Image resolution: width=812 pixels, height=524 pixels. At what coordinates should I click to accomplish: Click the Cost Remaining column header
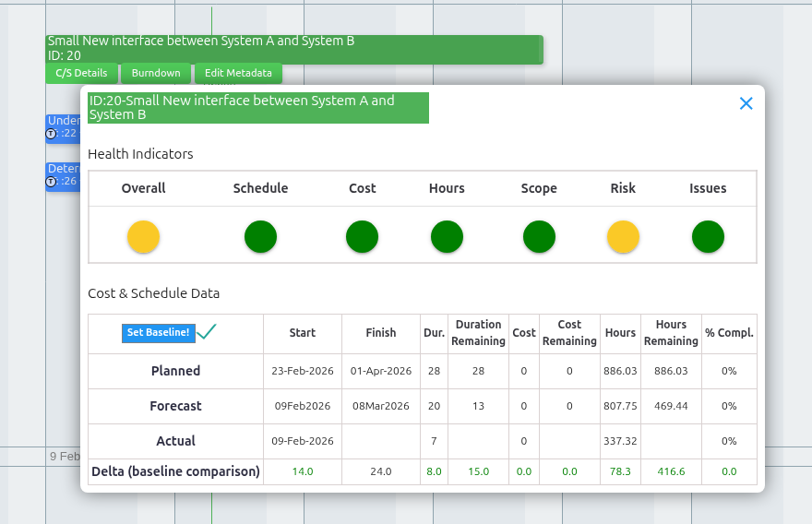coord(569,333)
